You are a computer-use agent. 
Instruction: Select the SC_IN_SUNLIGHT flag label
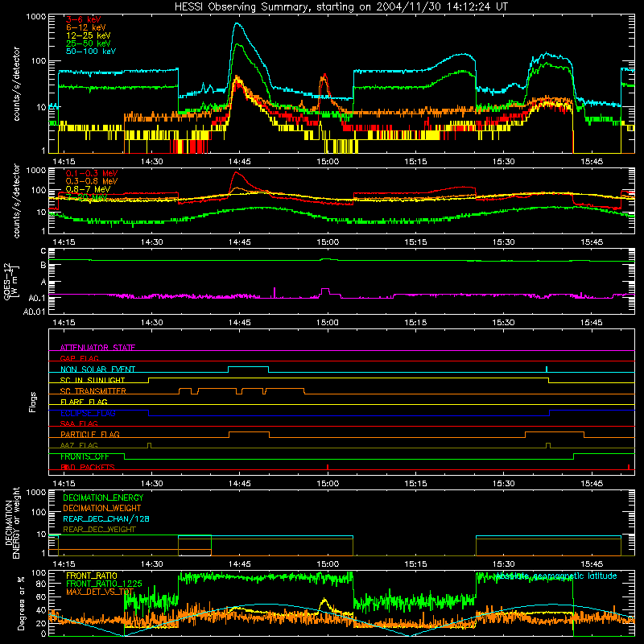click(x=93, y=380)
